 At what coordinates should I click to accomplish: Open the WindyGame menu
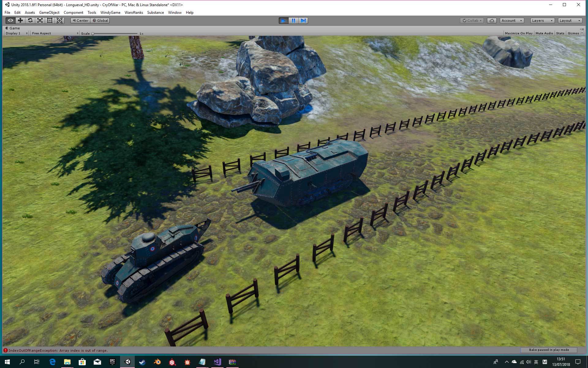110,13
